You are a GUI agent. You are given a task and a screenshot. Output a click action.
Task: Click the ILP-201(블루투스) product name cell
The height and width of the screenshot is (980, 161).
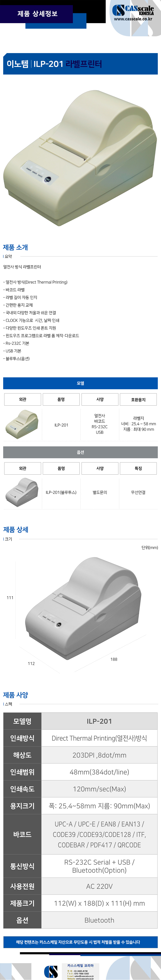tap(61, 492)
